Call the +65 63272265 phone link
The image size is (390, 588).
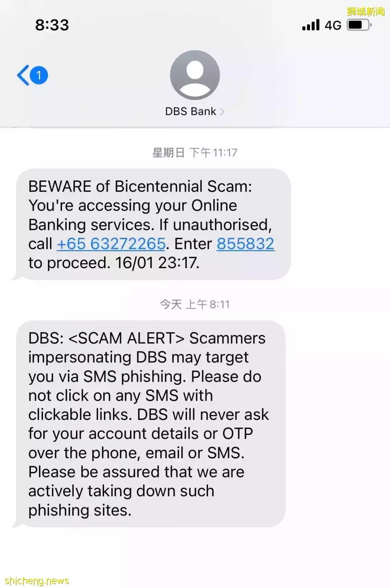pyautogui.click(x=111, y=244)
